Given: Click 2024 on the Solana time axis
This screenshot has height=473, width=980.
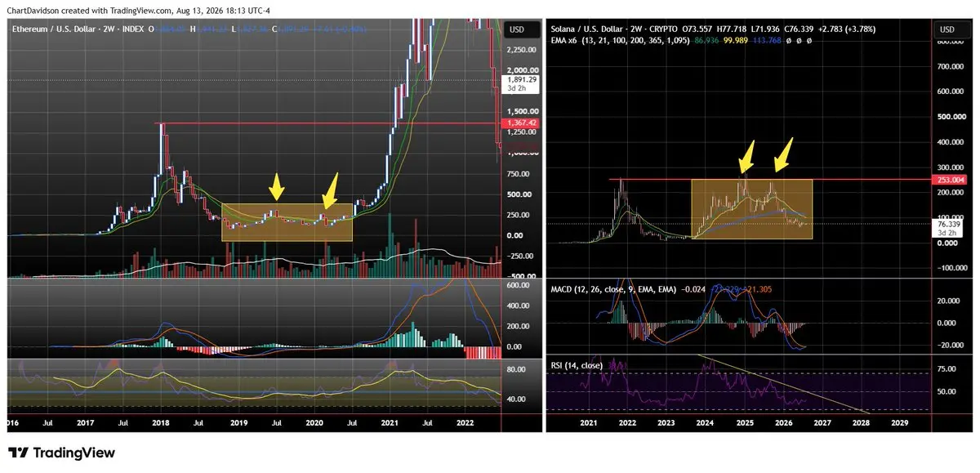Looking at the screenshot, I should (x=706, y=423).
